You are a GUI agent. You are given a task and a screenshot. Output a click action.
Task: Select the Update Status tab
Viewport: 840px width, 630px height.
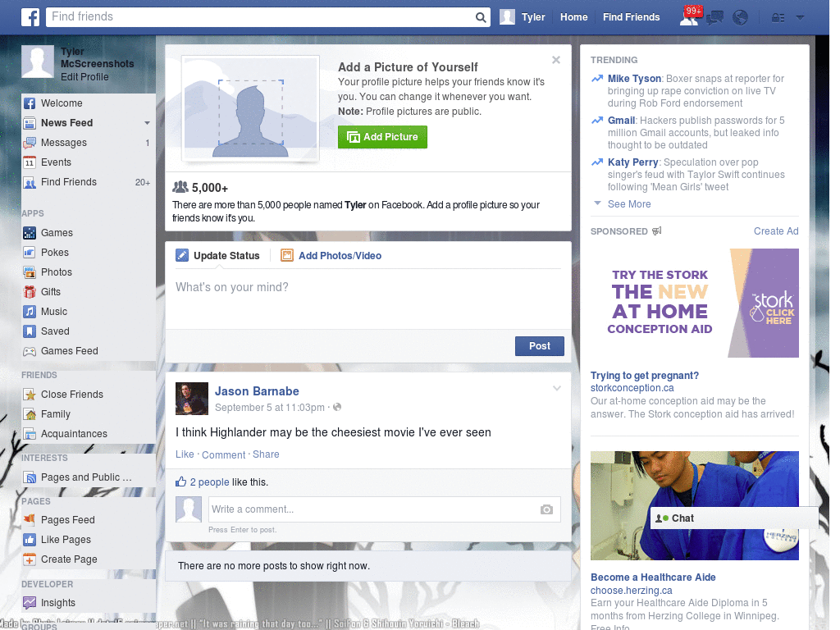click(218, 256)
